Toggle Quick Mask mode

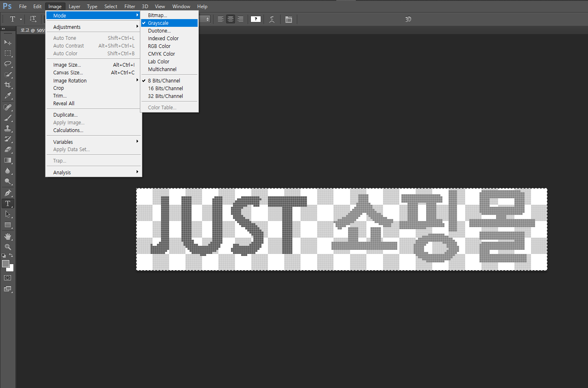tap(8, 278)
